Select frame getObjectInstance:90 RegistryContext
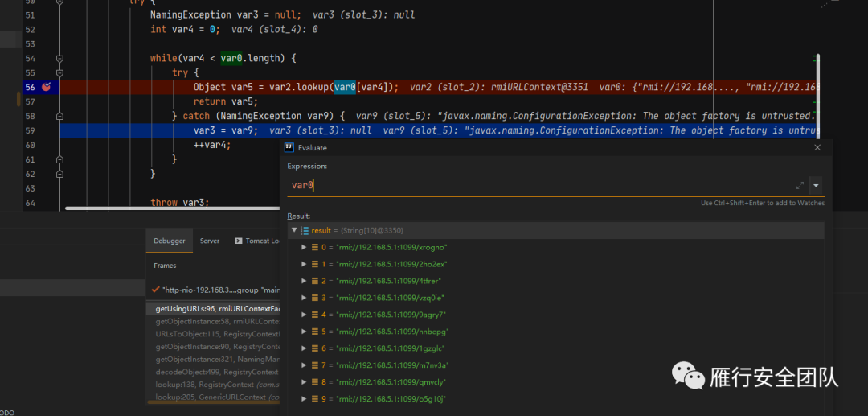 coord(213,347)
